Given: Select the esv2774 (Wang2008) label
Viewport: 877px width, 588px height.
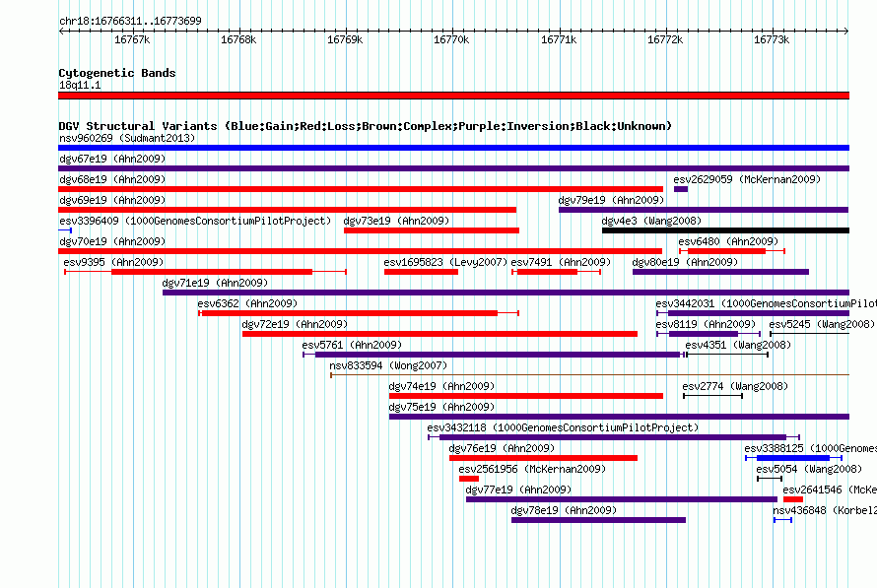Looking at the screenshot, I should click(735, 386).
